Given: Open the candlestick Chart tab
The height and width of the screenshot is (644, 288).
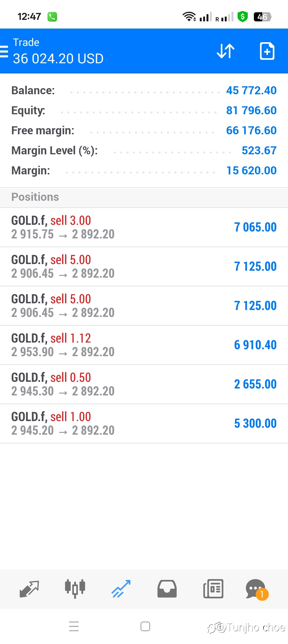Looking at the screenshot, I should (75, 589).
